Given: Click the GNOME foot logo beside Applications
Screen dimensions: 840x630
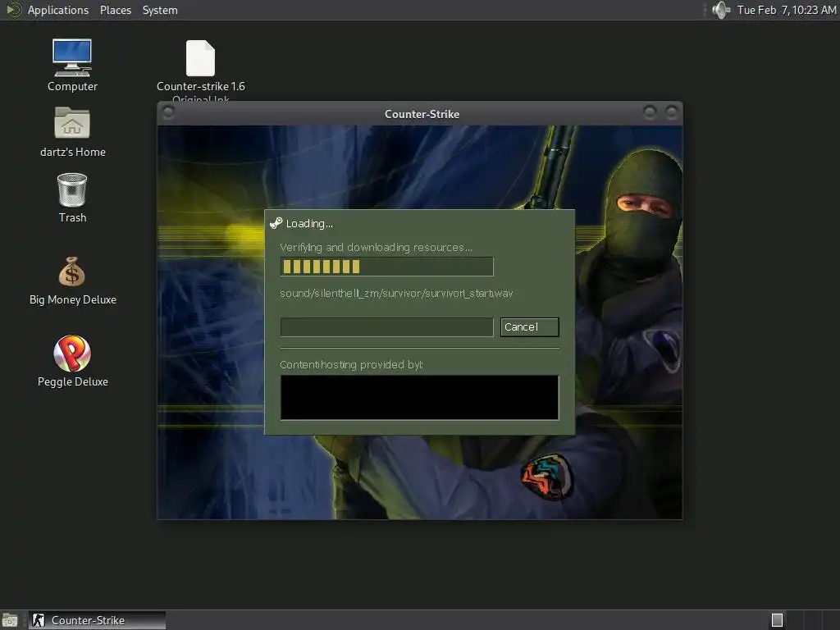Looking at the screenshot, I should pos(13,10).
